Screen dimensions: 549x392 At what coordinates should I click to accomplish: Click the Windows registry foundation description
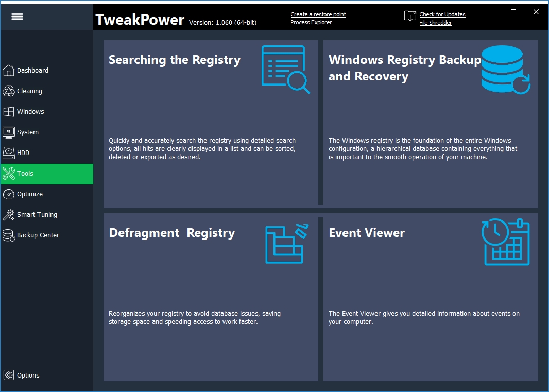pyautogui.click(x=423, y=148)
